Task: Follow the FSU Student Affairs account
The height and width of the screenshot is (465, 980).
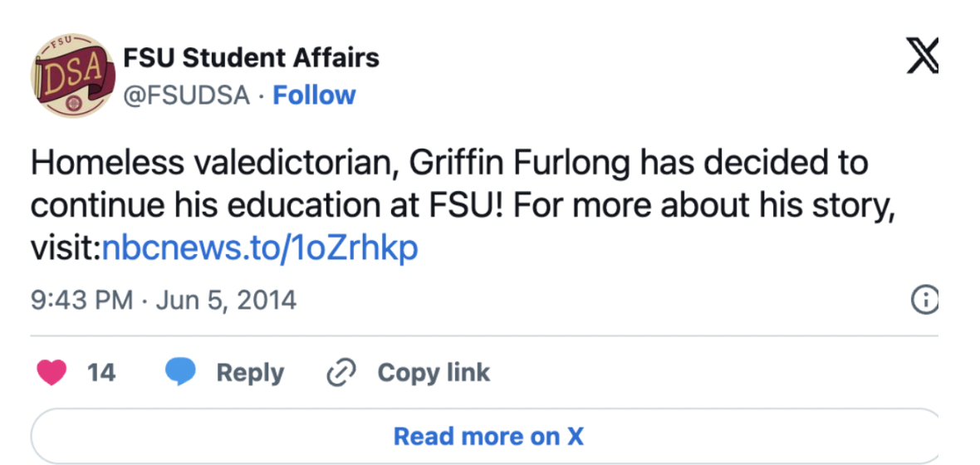Action: 315,95
